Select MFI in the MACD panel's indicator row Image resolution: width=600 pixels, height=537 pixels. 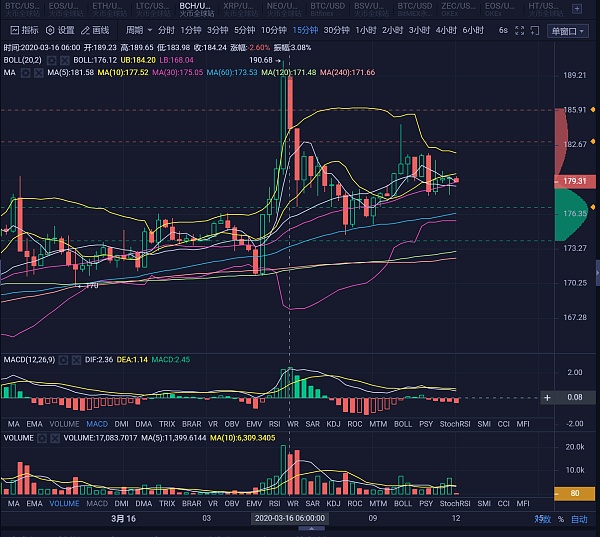523,424
